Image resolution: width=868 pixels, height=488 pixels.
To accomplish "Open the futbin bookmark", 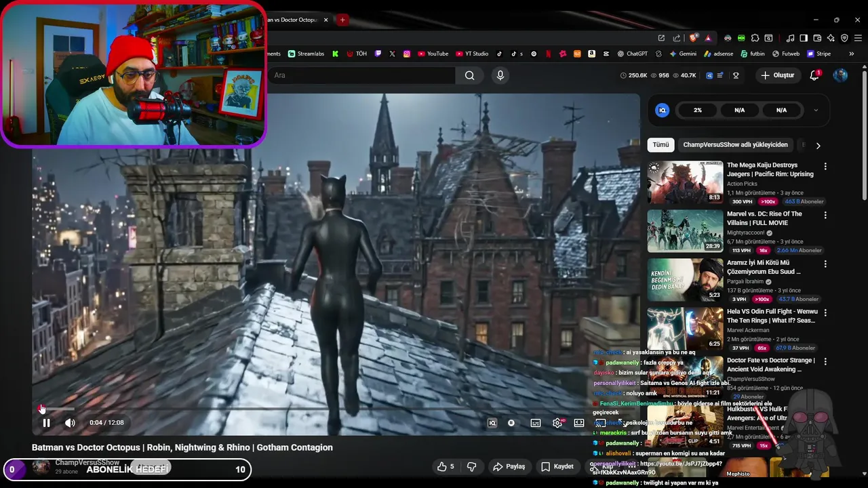I will [x=752, y=54].
